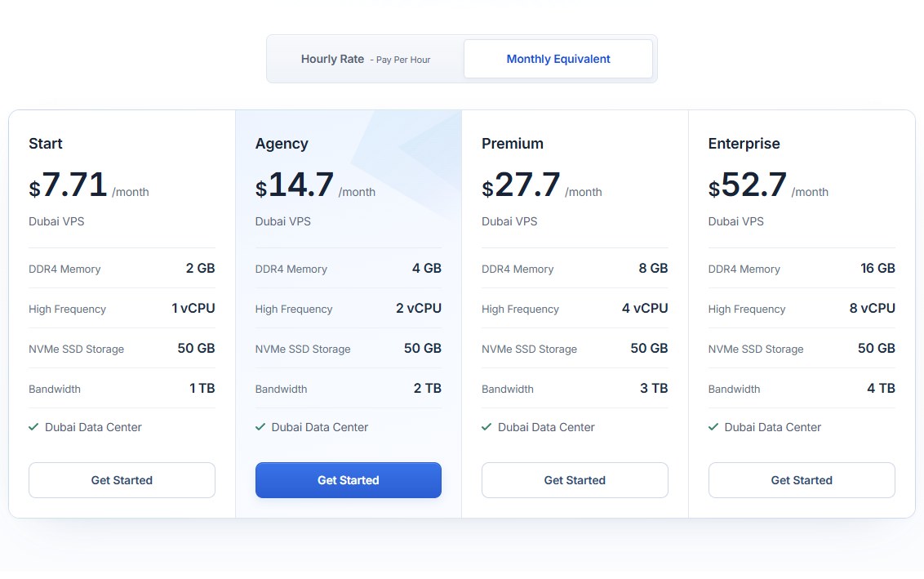This screenshot has height=579, width=924.
Task: Select the Monthly Equivalent tab
Action: [558, 59]
